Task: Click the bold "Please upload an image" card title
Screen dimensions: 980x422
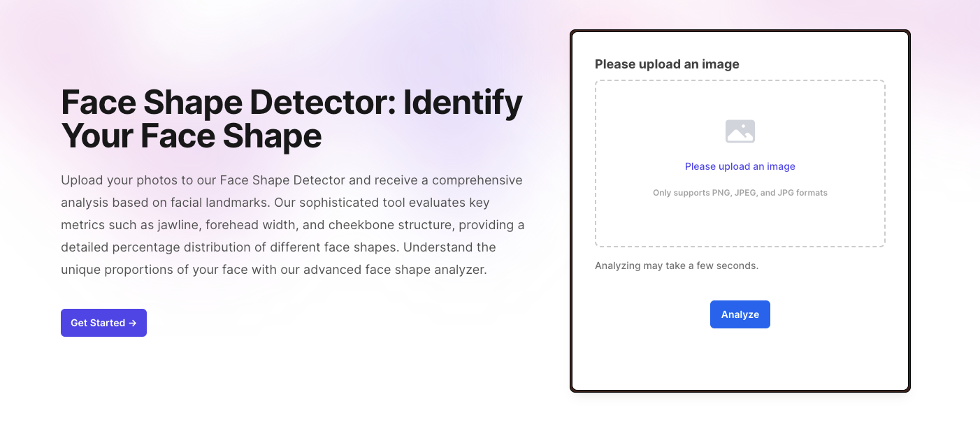Action: coord(667,64)
